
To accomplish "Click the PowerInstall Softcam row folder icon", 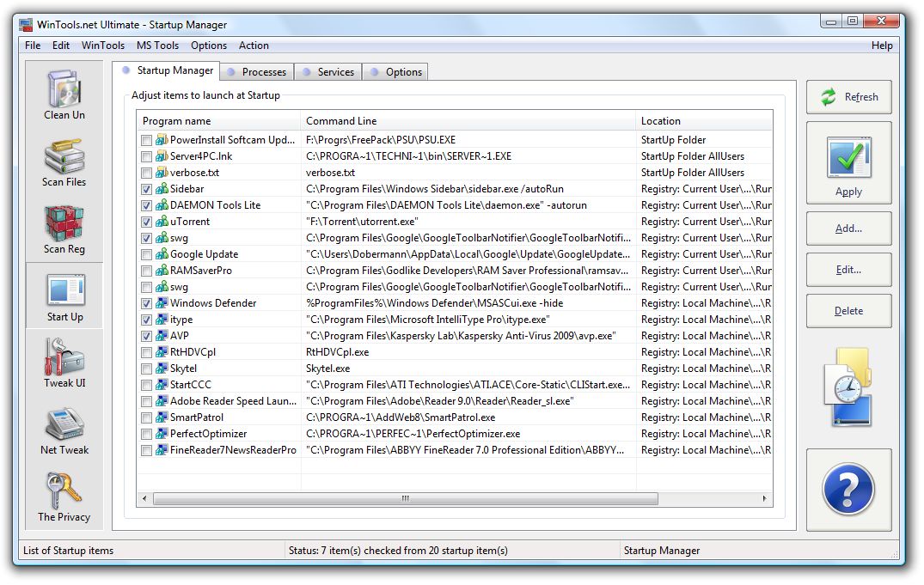I will pos(162,140).
